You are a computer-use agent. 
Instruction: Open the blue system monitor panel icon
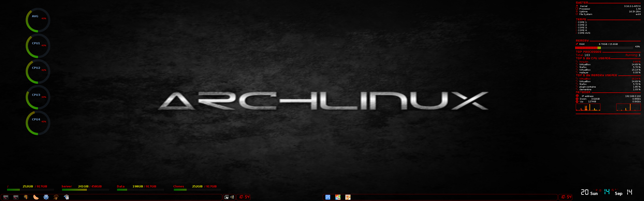pos(328,197)
